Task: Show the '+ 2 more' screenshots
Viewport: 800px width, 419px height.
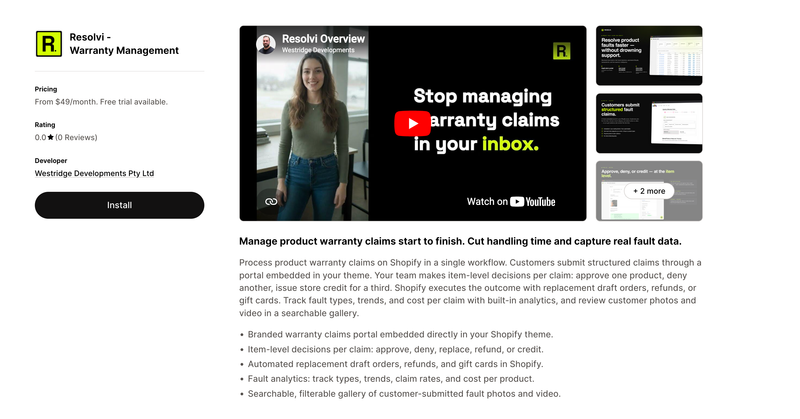Action: pyautogui.click(x=649, y=191)
